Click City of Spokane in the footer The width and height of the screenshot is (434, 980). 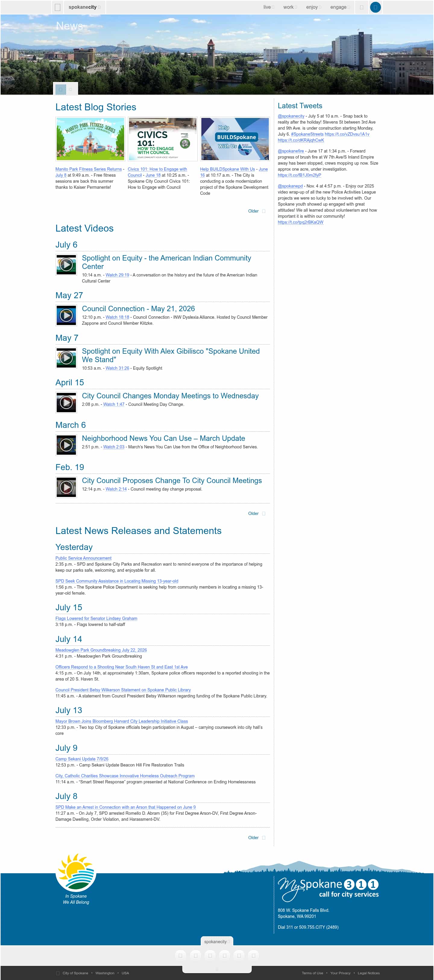click(75, 973)
